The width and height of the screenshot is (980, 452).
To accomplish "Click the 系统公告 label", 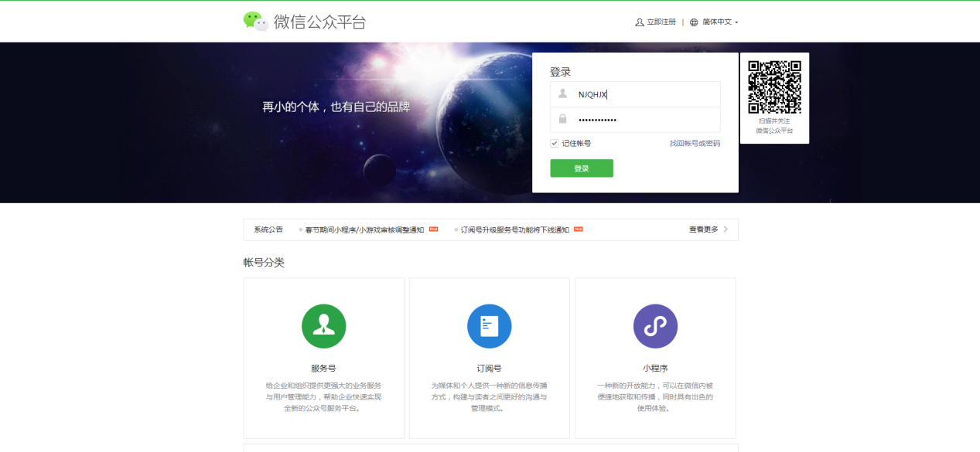I will click(268, 229).
